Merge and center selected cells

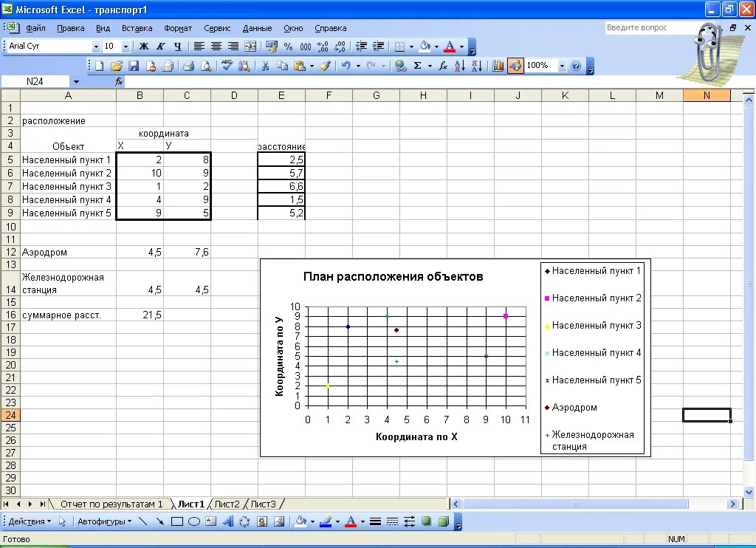tap(250, 47)
